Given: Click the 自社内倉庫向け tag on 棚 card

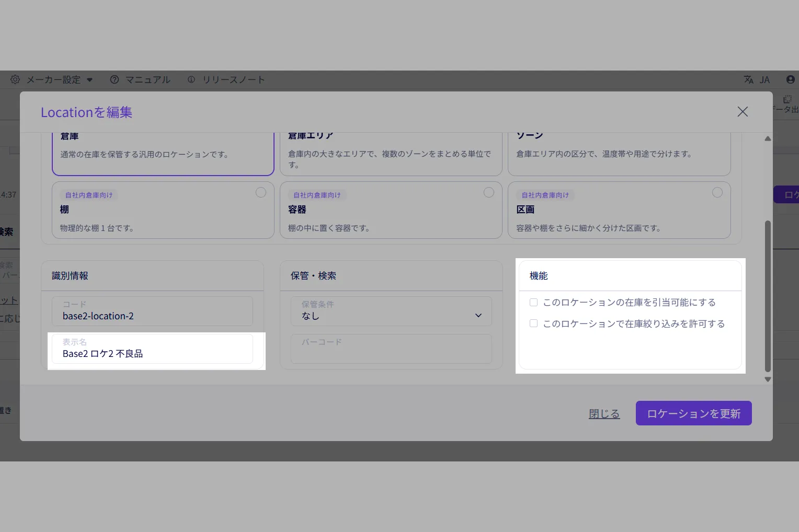Looking at the screenshot, I should 89,195.
